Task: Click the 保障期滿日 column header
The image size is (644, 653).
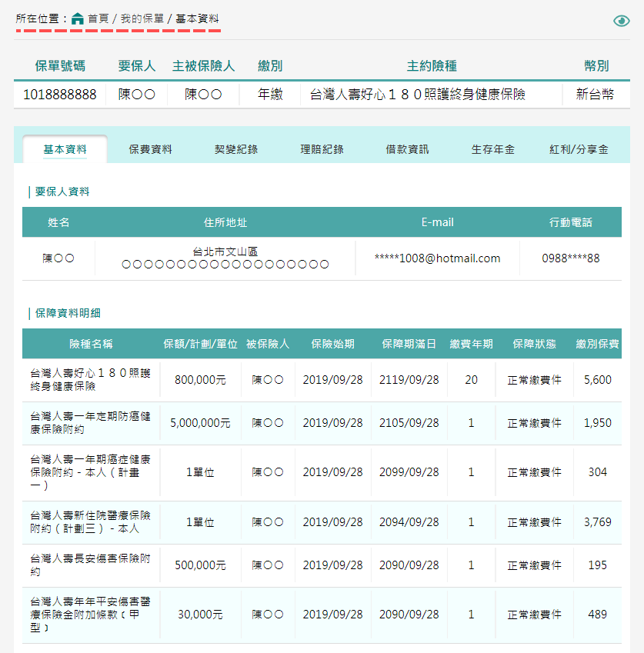Action: 409,344
